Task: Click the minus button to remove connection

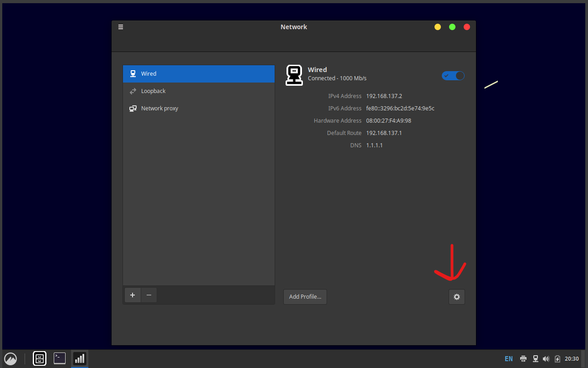Action: (149, 295)
